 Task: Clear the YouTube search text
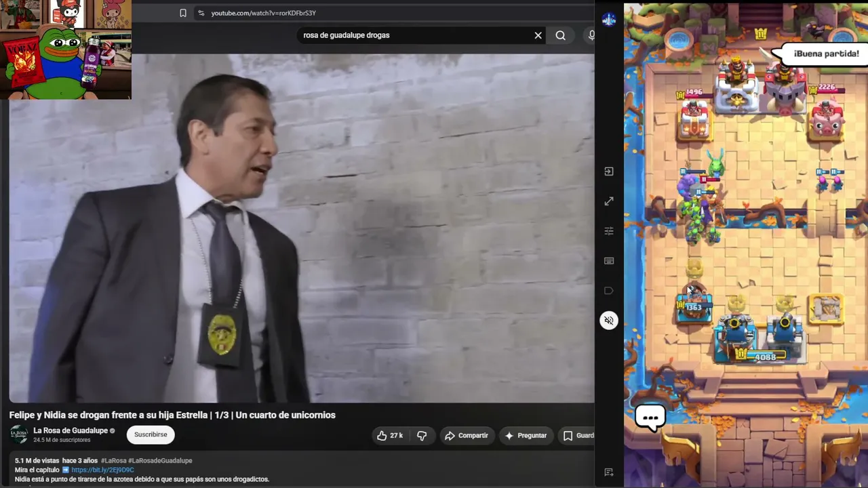pyautogui.click(x=538, y=35)
